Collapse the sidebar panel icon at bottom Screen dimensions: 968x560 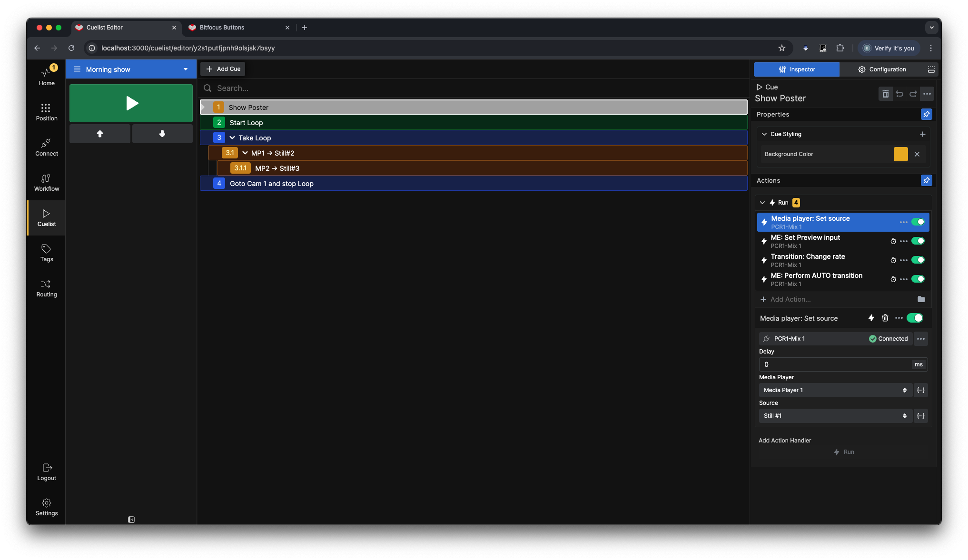coord(131,520)
